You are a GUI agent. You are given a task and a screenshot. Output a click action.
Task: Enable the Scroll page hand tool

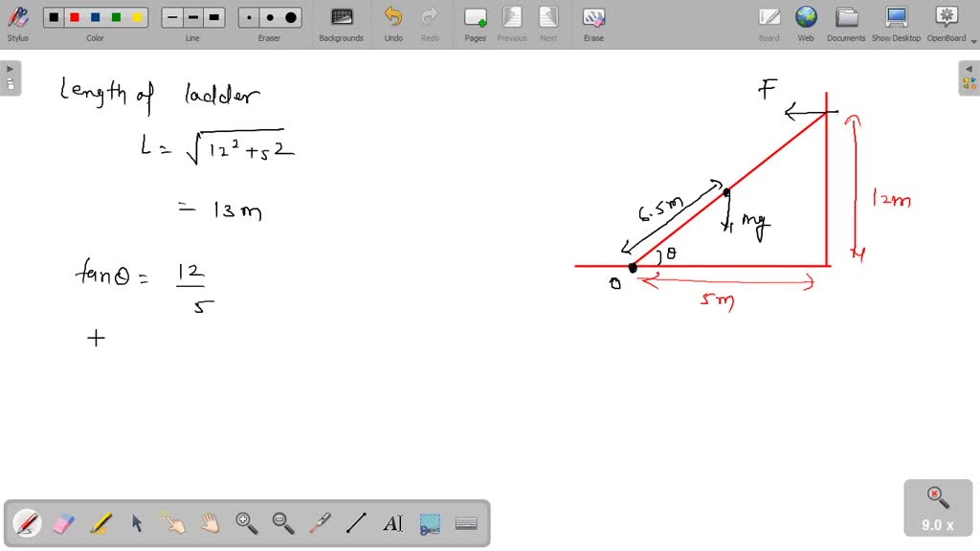209,522
